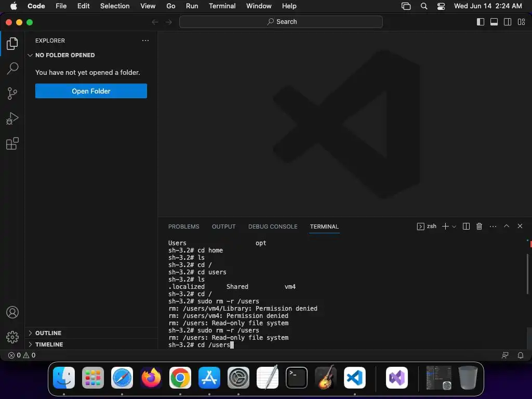Toggle the secondary side bar layout icon
The image size is (532, 399).
click(x=508, y=22)
